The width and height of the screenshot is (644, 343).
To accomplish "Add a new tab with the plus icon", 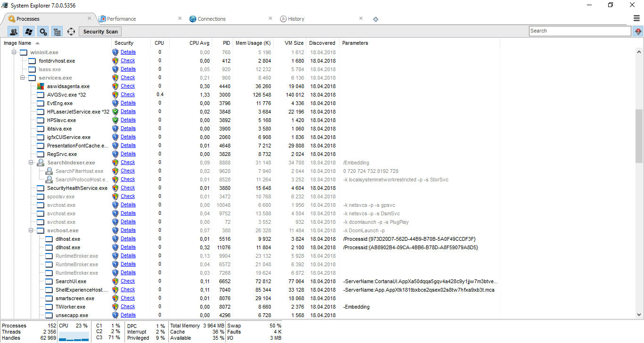I will coord(376,19).
